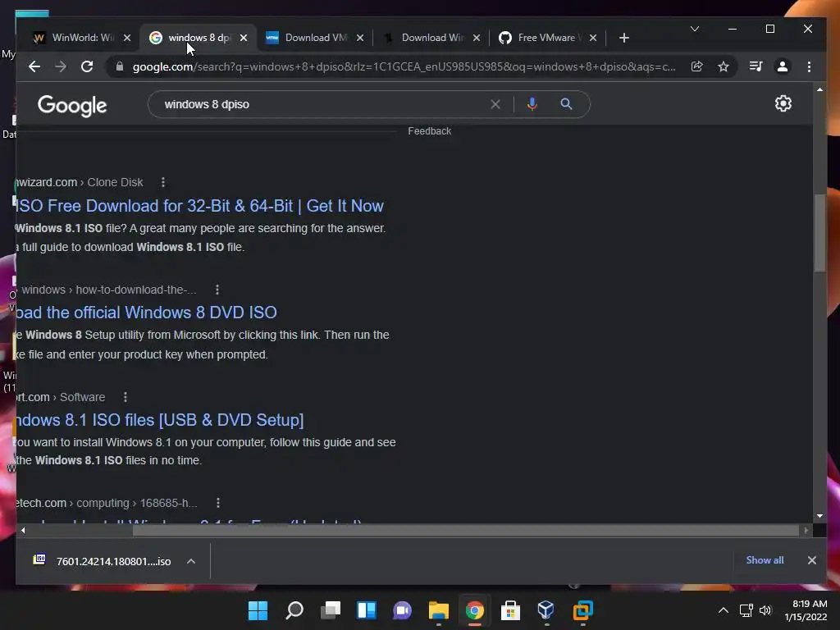The image size is (840, 630).
Task: Expand the tab search dropdown chevron
Action: pyautogui.click(x=695, y=29)
